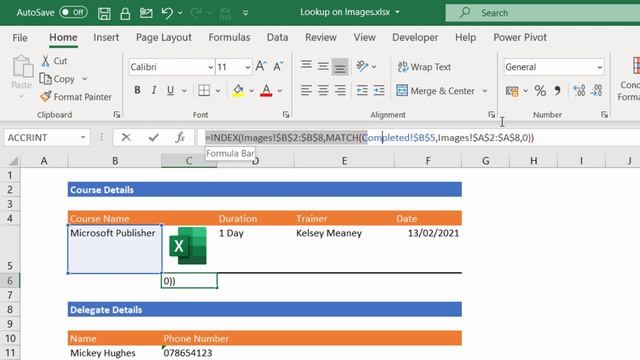This screenshot has width=640, height=360.
Task: Click the Percent Style icon
Action: (x=540, y=91)
